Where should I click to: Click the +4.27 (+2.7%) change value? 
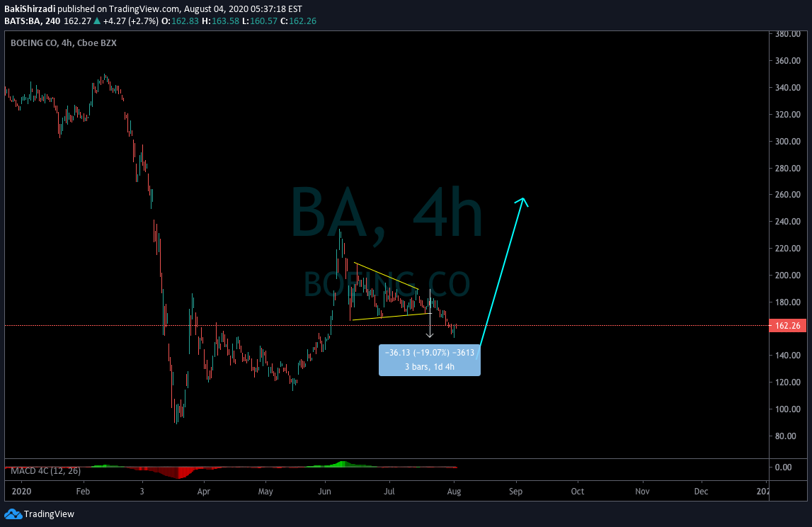tap(130, 21)
